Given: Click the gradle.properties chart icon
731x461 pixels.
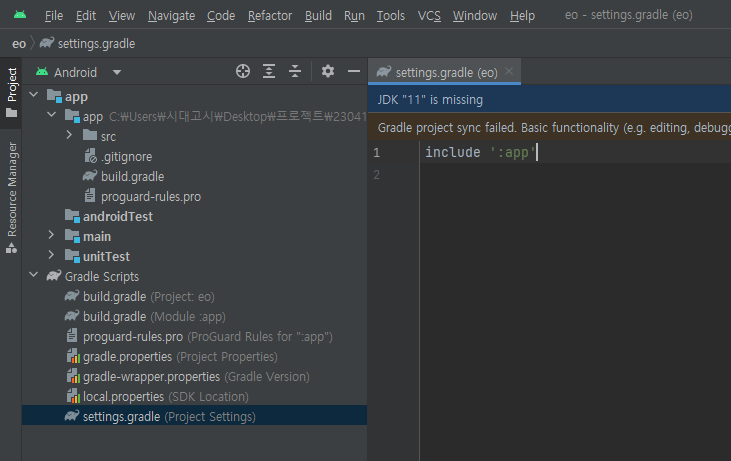Looking at the screenshot, I should [x=73, y=356].
